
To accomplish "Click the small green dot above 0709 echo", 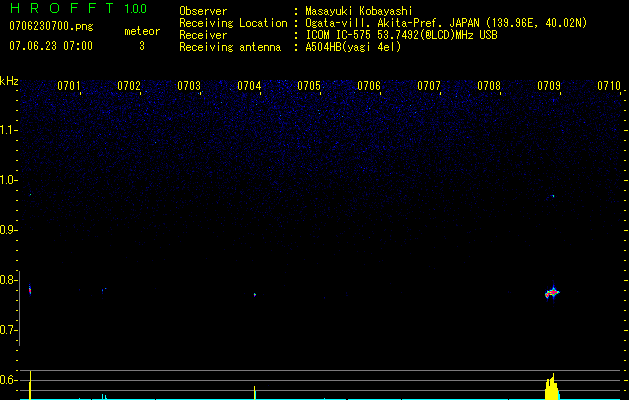I will point(553,196).
